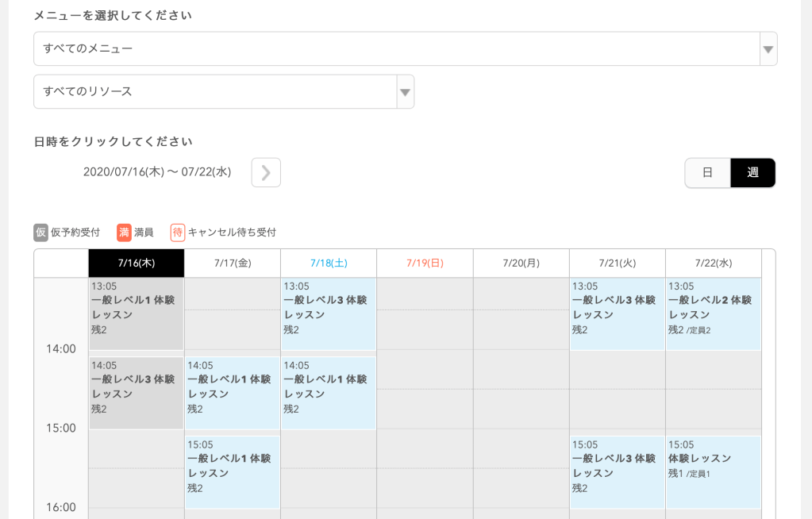Click the gray 仮 provisional booking icon
The image size is (812, 519).
point(41,233)
